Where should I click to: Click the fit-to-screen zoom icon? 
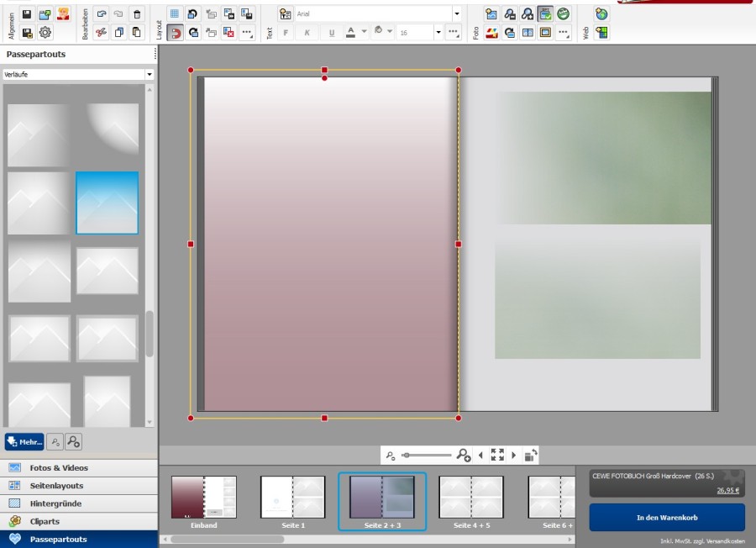tap(497, 455)
